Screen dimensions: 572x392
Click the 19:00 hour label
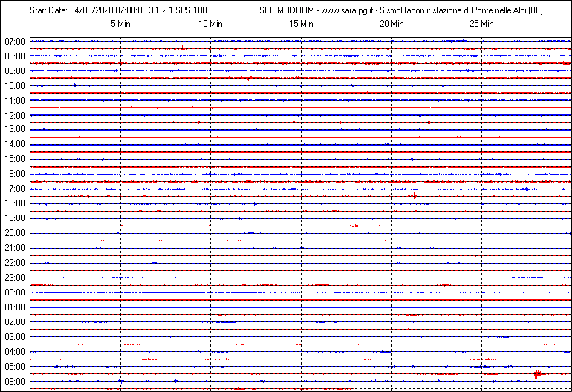point(16,218)
